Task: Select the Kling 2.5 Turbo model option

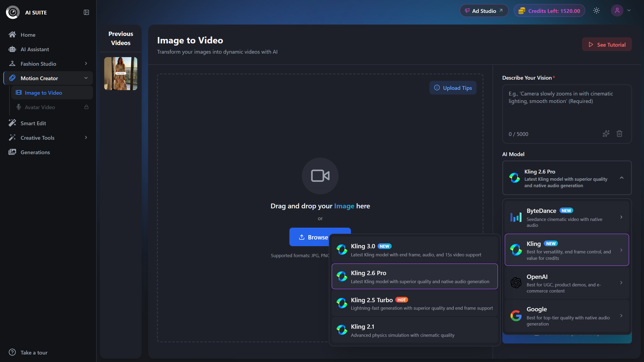Action: coord(415,303)
